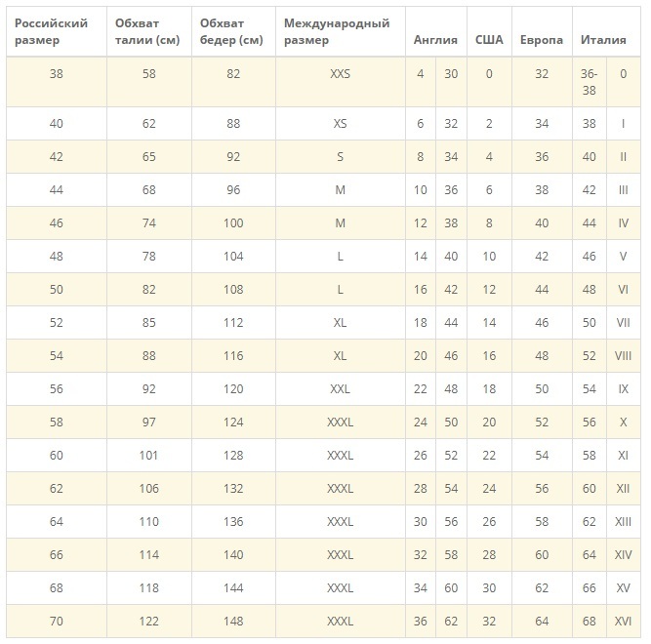Click the Italian Roman numeral XVI cell
This screenshot has width=651, height=644.
(x=623, y=622)
